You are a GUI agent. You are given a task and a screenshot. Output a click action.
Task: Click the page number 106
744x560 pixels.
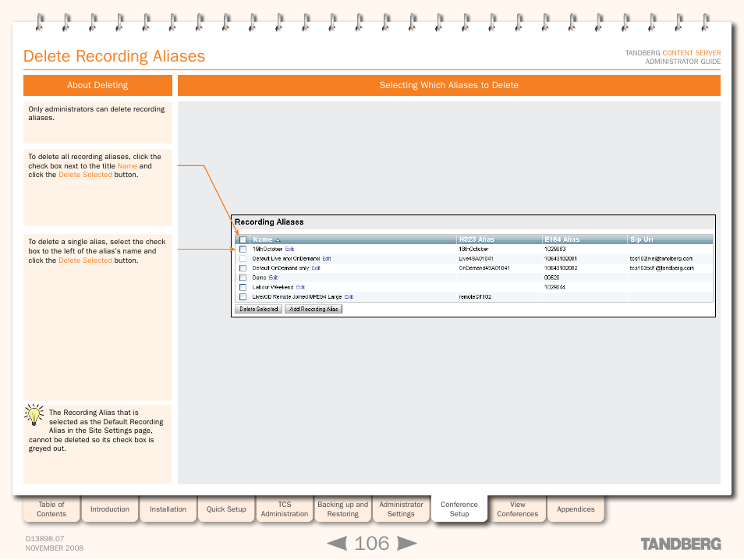[371, 544]
